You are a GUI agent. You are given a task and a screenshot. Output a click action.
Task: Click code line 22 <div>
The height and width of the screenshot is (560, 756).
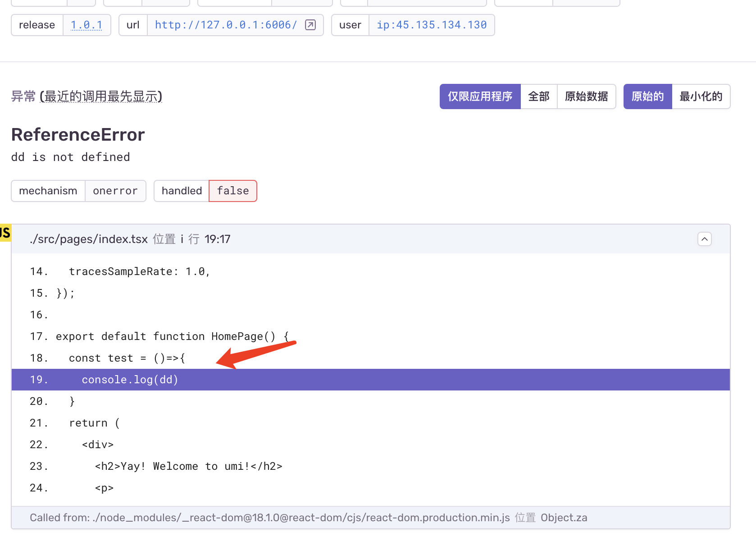371,445
